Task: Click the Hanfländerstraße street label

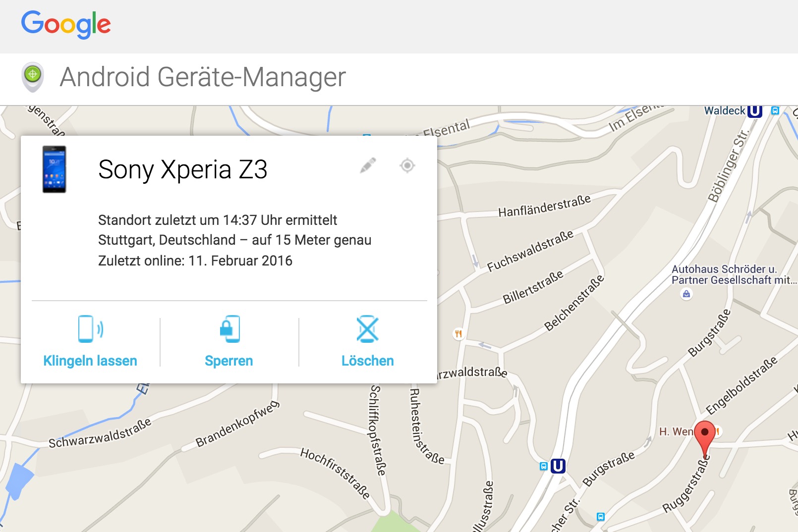Action: (x=544, y=206)
